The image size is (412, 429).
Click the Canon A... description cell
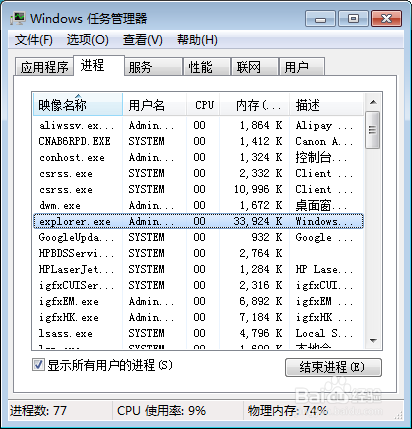coord(324,141)
